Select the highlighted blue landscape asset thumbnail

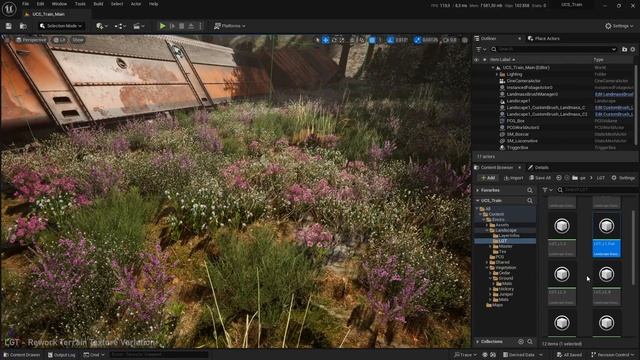pyautogui.click(x=606, y=234)
